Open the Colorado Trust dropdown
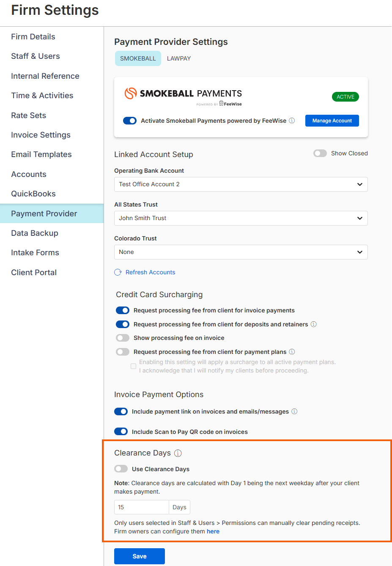This screenshot has width=392, height=566. pyautogui.click(x=241, y=252)
